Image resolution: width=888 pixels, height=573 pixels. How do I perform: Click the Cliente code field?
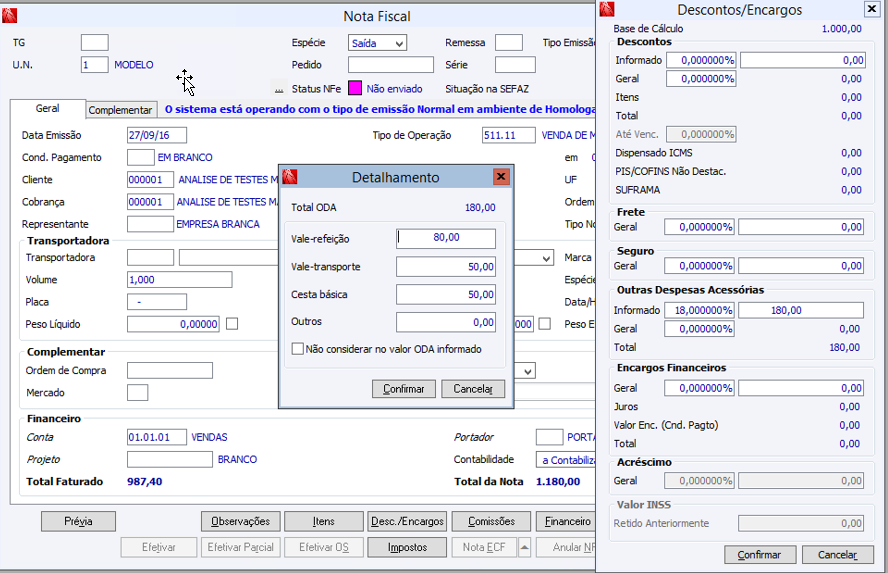pos(150,179)
